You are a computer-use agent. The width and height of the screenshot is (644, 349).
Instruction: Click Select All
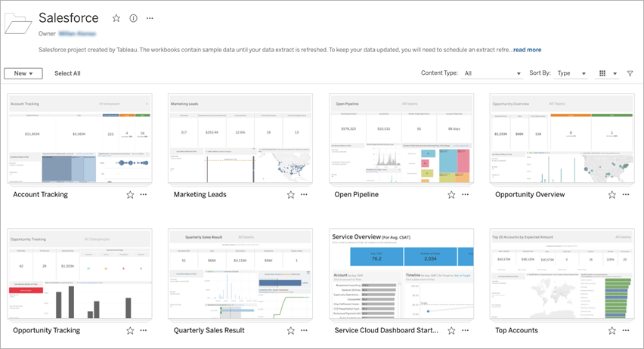coord(67,73)
